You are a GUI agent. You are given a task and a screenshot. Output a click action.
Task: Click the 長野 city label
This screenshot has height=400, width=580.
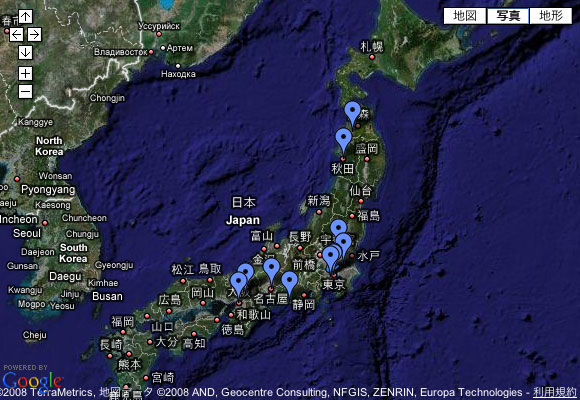pyautogui.click(x=300, y=236)
